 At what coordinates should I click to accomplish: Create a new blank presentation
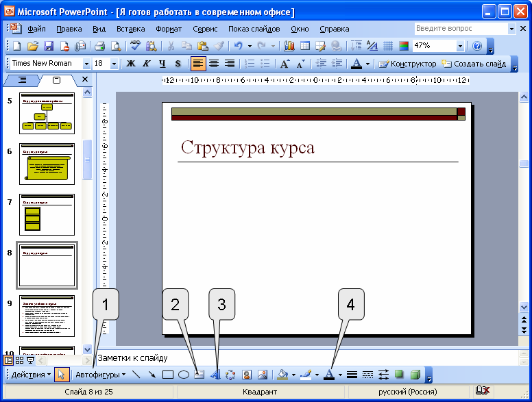click(16, 46)
